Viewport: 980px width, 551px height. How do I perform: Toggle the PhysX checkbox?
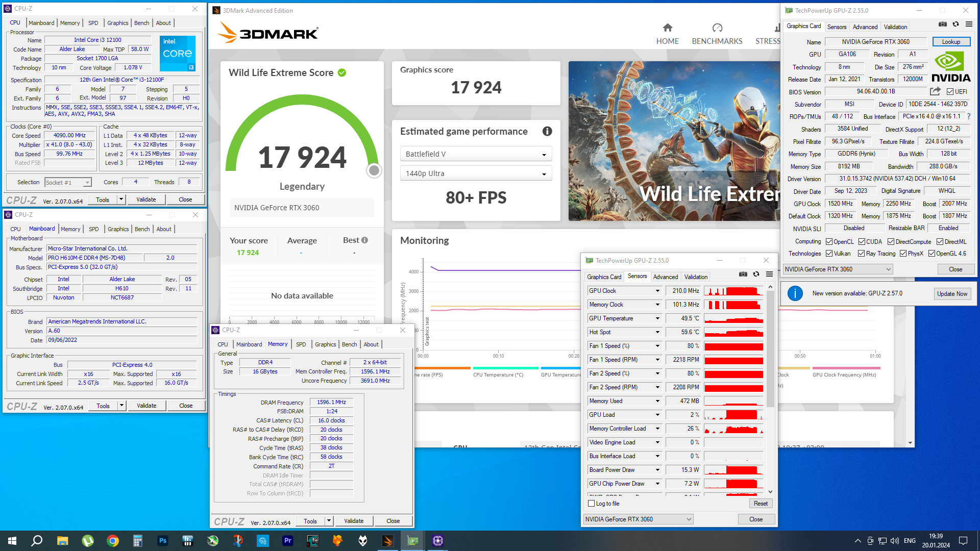tap(903, 254)
